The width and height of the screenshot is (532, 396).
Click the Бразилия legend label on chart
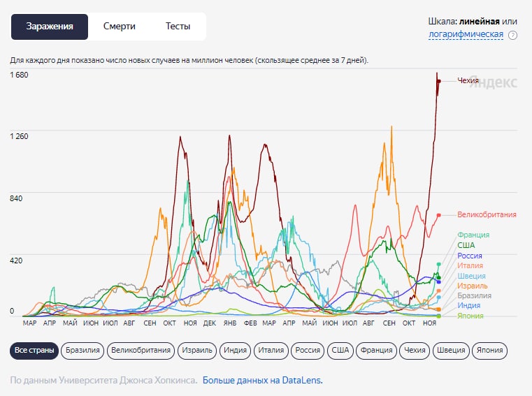pyautogui.click(x=474, y=295)
